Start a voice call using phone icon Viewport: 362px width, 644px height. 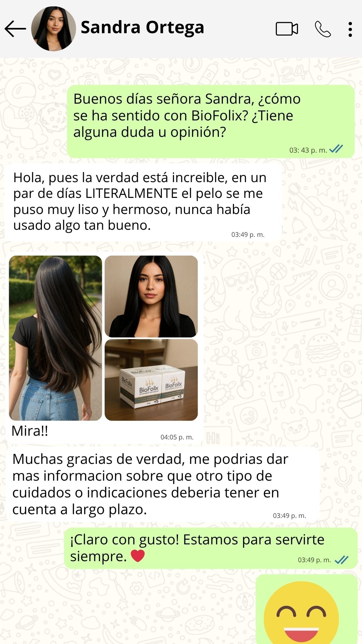click(x=323, y=29)
